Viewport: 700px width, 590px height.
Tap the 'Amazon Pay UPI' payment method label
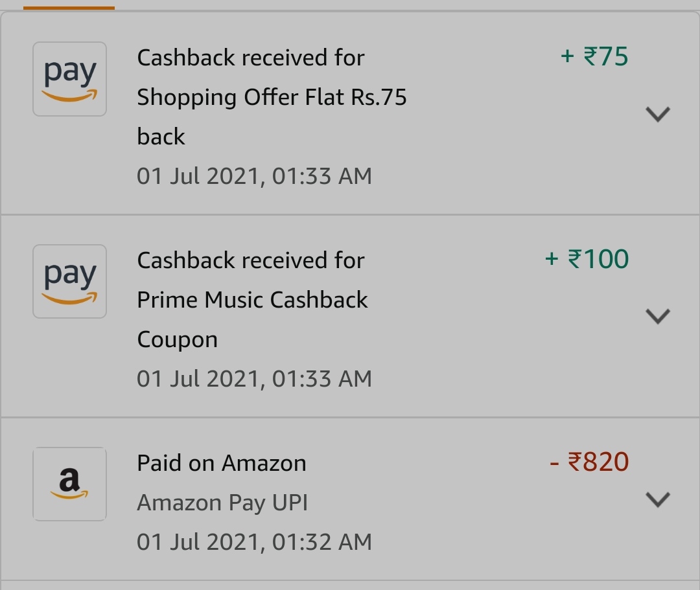pos(222,503)
